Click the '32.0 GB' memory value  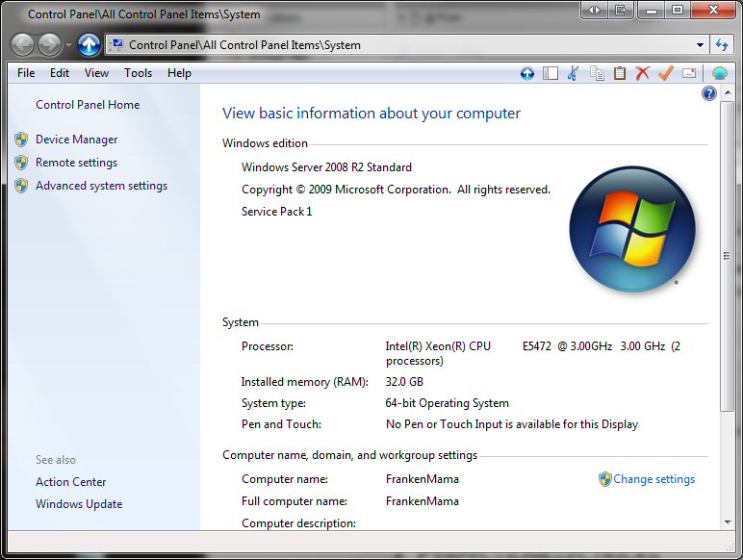[404, 382]
